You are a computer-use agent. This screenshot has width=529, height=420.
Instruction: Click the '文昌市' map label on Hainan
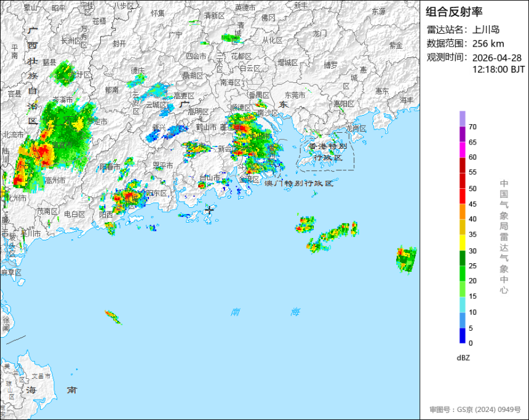[x=41, y=376]
